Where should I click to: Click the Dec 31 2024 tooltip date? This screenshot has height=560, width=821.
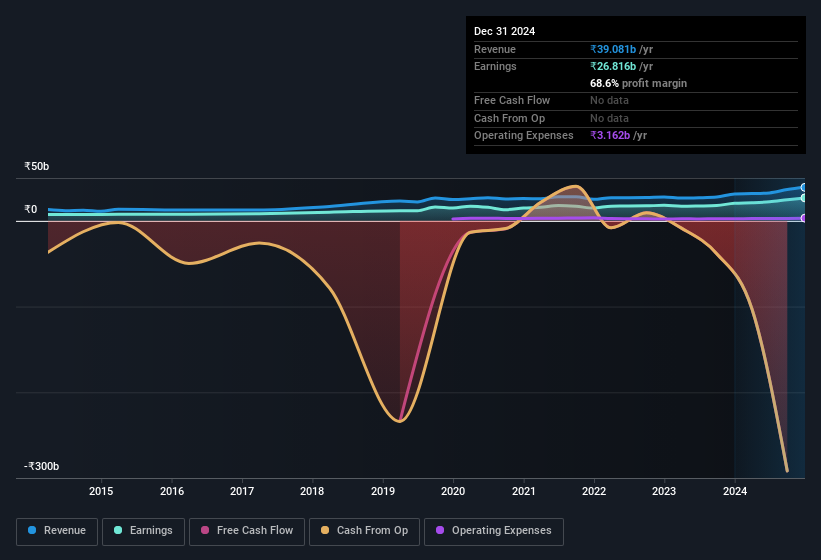[x=504, y=31]
